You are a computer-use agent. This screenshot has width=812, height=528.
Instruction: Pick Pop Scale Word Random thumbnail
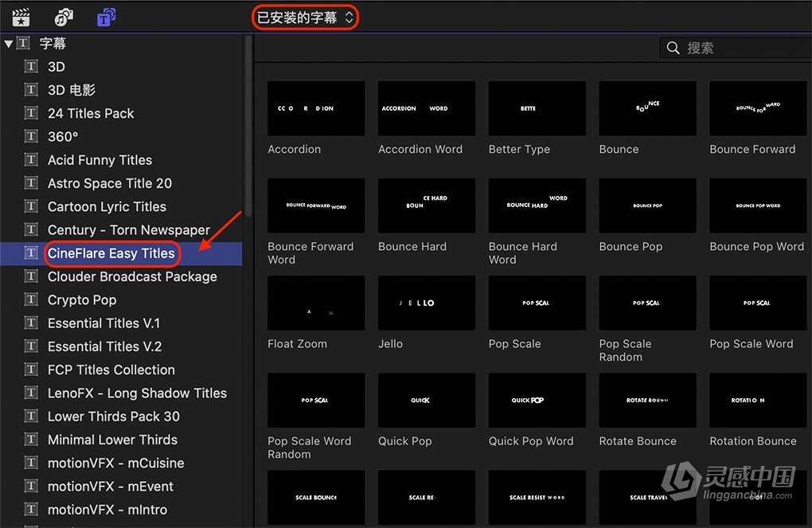316,401
